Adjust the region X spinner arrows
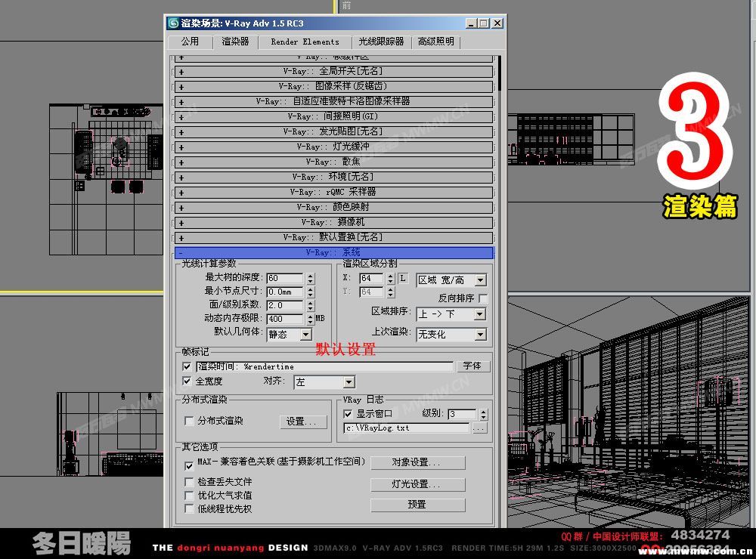Screen dimensions: 756x559 [391, 278]
